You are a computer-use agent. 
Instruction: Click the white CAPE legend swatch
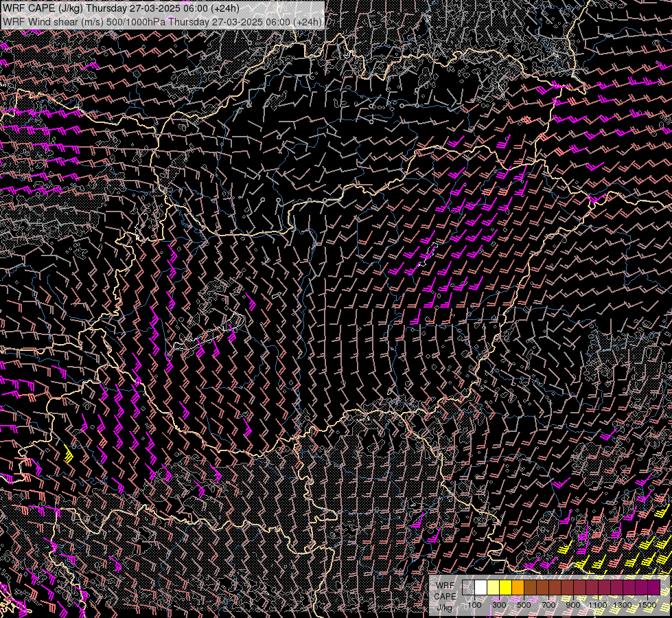[x=481, y=587]
